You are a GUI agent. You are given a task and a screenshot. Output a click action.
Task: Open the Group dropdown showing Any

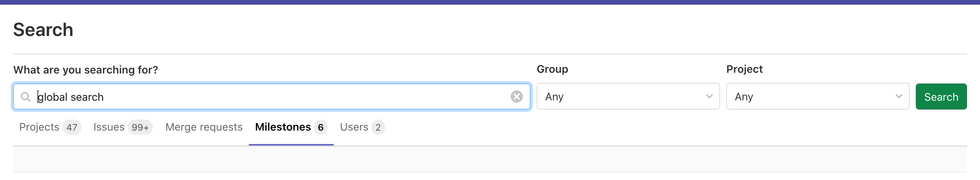[x=624, y=97]
